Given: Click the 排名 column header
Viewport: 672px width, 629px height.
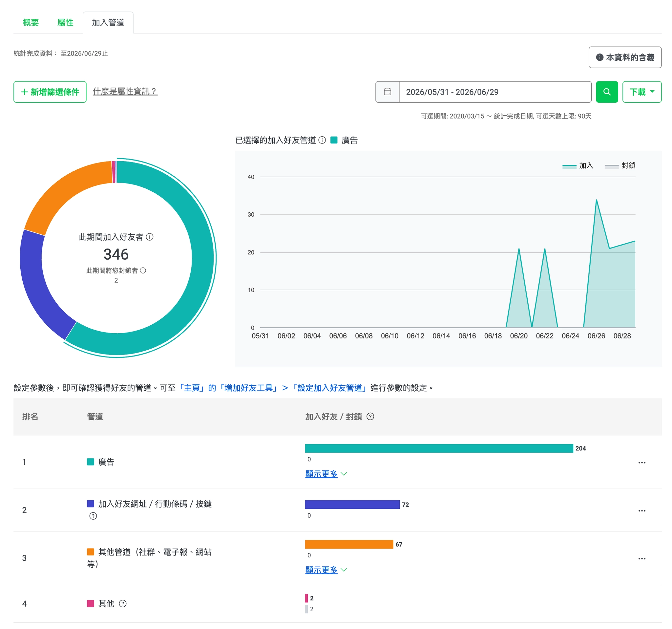Looking at the screenshot, I should [30, 417].
